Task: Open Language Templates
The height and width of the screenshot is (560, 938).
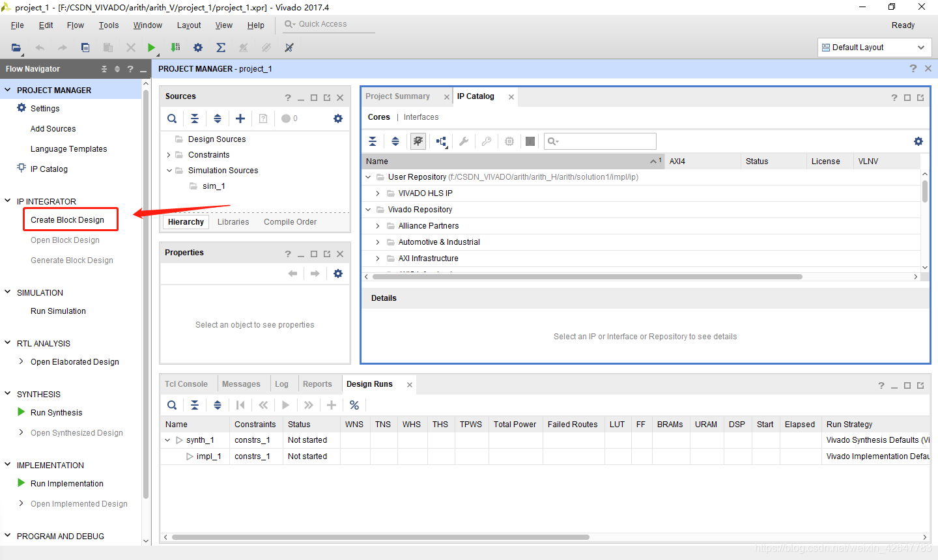Action: click(x=68, y=149)
